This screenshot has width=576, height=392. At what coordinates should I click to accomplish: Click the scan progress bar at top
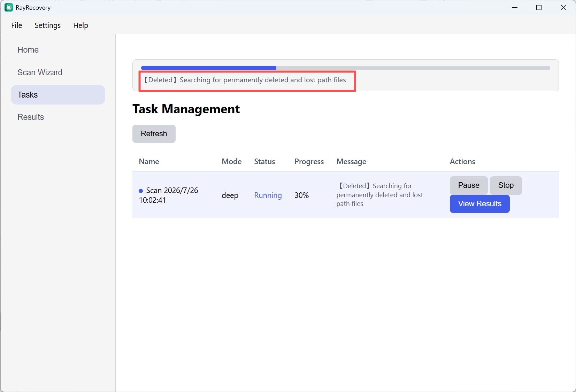346,68
